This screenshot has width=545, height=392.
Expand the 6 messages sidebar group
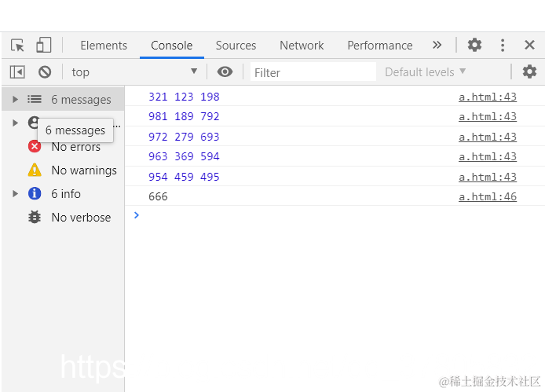[15, 100]
